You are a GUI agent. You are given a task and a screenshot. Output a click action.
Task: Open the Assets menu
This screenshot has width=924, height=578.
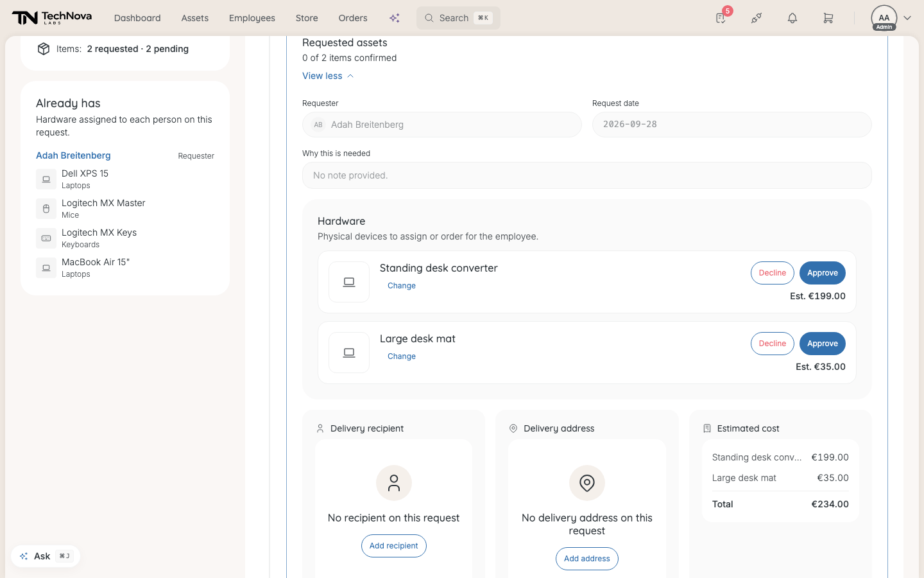195,18
